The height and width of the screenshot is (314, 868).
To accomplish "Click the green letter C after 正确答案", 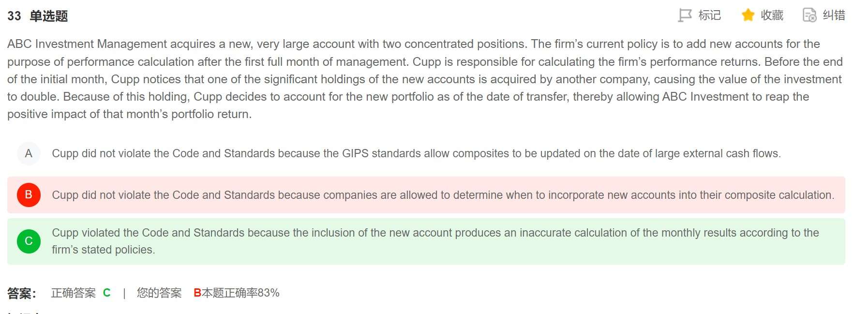I will (107, 293).
